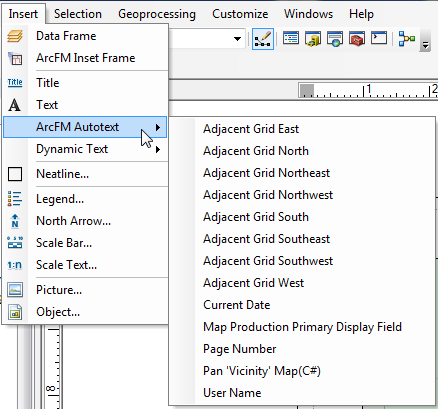Screen dimensions: 438x409
Task: Insert User Name autotext
Action: click(302, 393)
